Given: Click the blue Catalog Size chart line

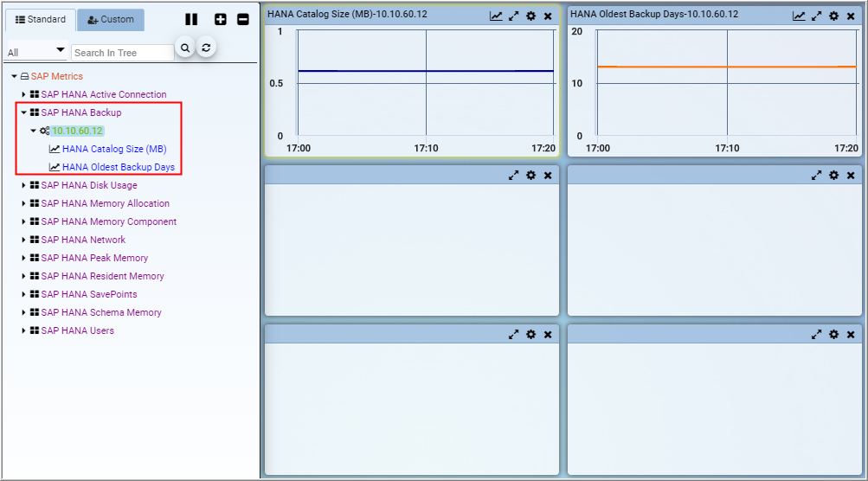Looking at the screenshot, I should [426, 71].
